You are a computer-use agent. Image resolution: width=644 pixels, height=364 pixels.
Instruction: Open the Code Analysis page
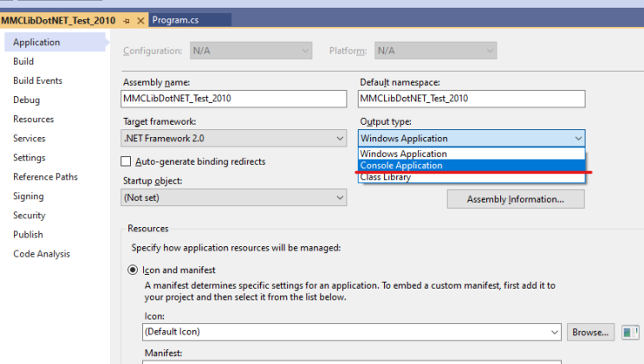coord(42,254)
